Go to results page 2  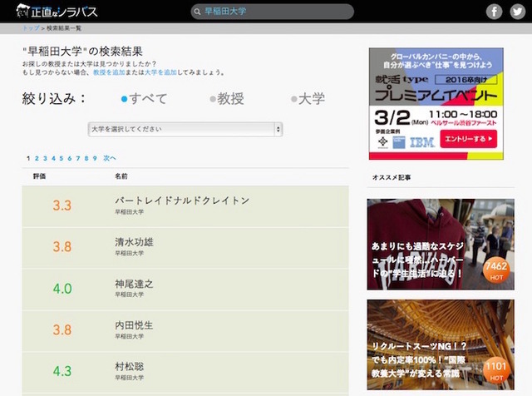click(37, 158)
